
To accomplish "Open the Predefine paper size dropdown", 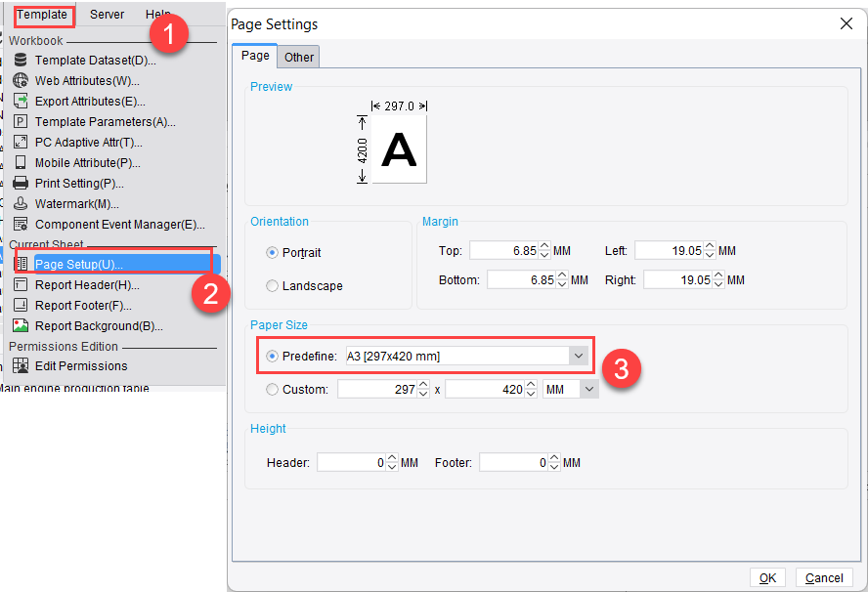I will tap(579, 356).
